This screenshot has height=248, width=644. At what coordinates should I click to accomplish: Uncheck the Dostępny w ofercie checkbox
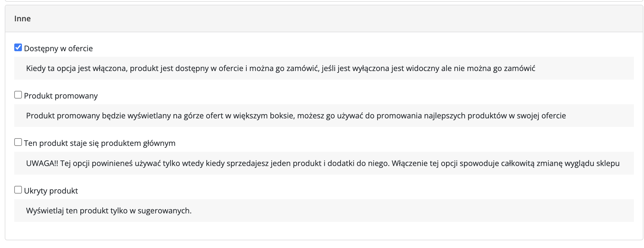[18, 48]
